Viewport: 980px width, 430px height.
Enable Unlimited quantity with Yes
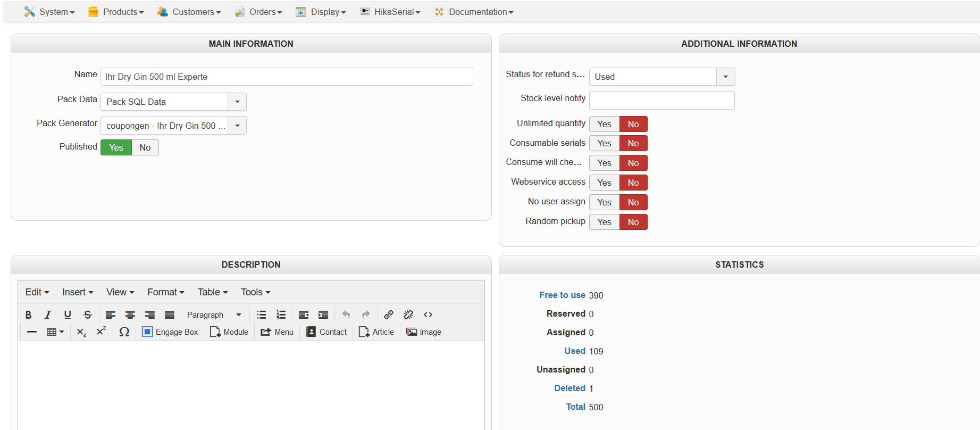tap(604, 124)
